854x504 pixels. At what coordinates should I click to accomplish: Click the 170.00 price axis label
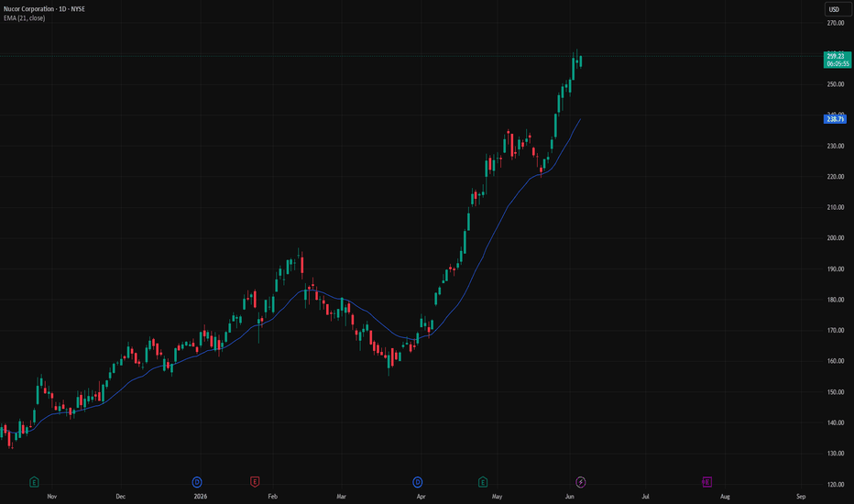(836, 330)
